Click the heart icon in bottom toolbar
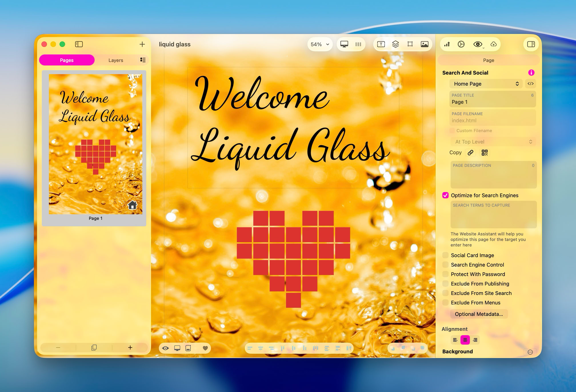Image resolution: width=576 pixels, height=392 pixels. 205,348
